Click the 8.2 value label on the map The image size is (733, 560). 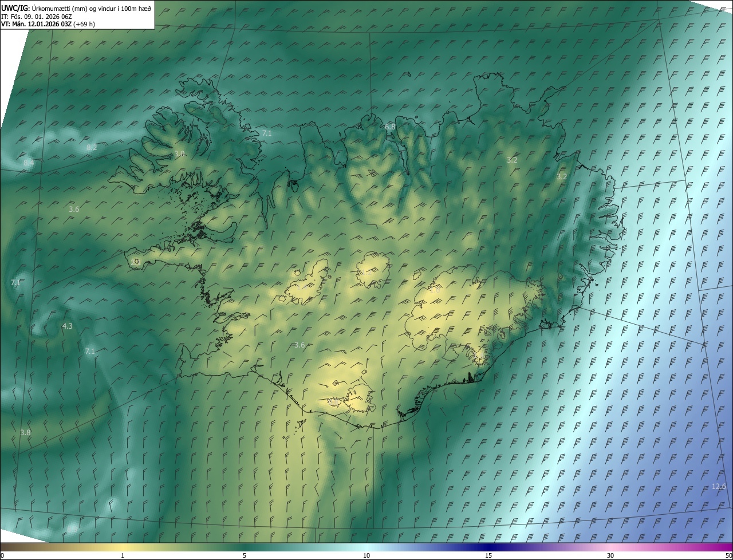pos(92,148)
